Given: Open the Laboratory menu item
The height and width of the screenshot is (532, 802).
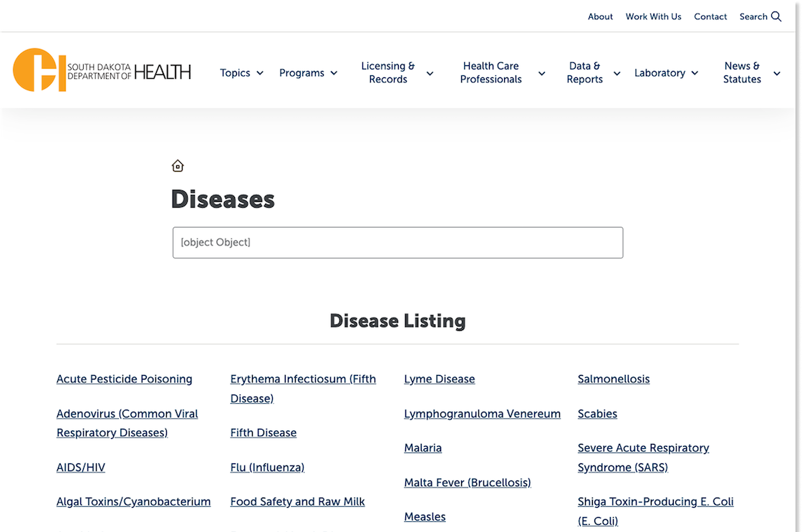Looking at the screenshot, I should [660, 73].
